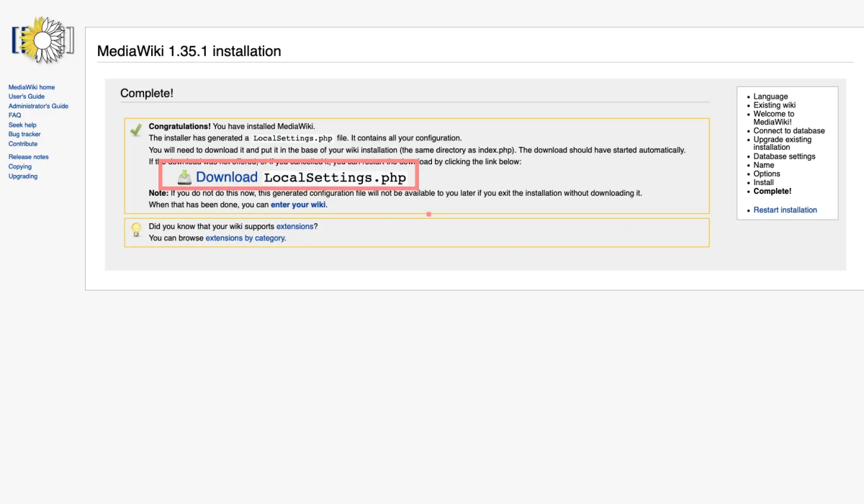Click the 'Complete!' section heading
This screenshot has width=864, height=504.
tap(147, 94)
